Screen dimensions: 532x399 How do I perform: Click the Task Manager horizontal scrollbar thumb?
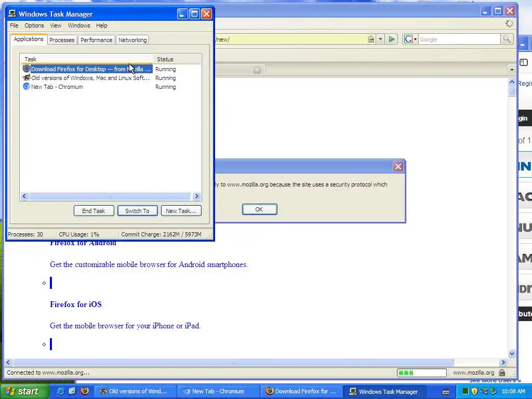pyautogui.click(x=109, y=196)
